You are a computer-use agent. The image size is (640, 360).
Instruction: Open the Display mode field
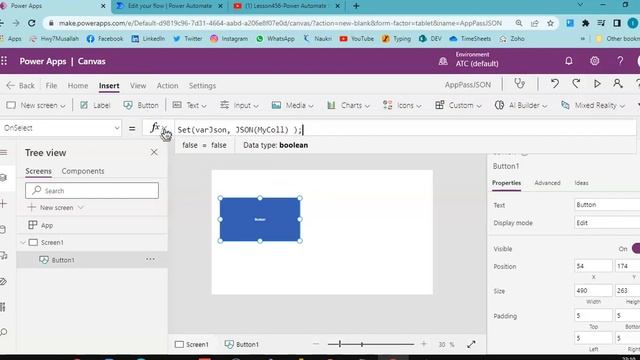tap(607, 223)
